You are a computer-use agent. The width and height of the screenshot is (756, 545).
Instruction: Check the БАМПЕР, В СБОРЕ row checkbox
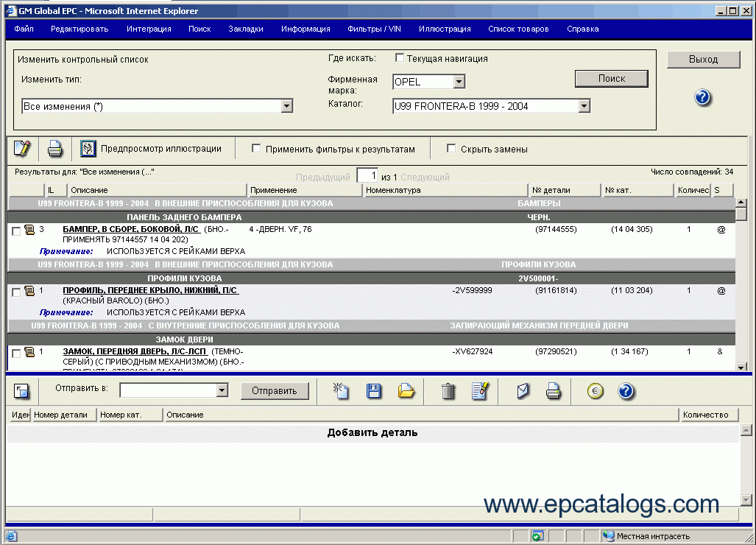pyautogui.click(x=16, y=231)
